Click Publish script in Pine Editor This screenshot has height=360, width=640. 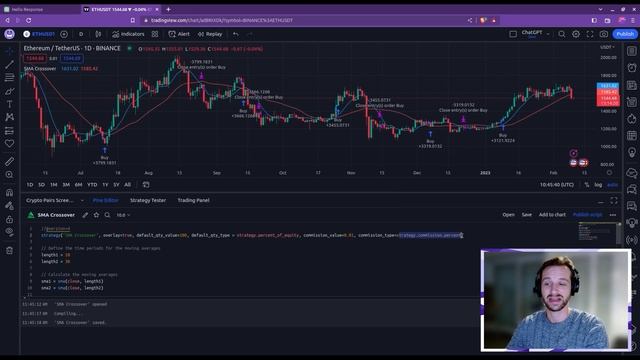click(587, 215)
